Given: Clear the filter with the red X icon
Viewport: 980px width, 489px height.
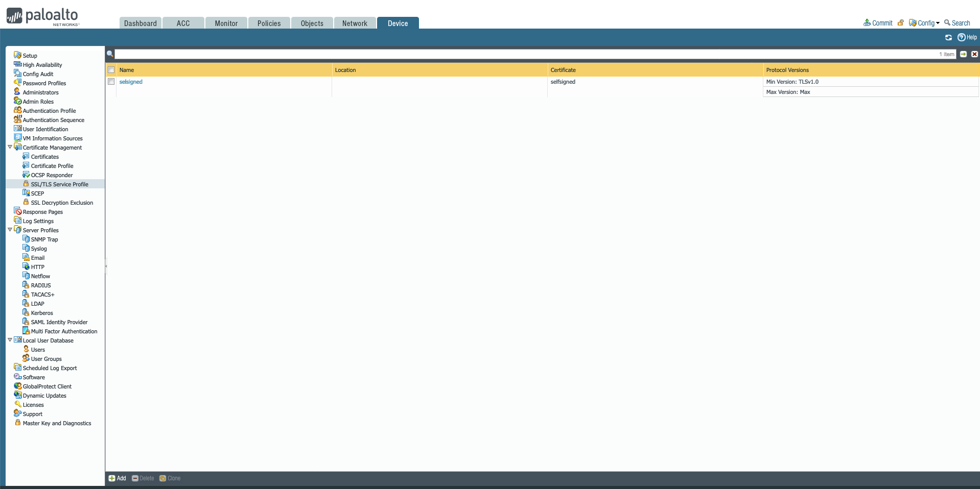Looking at the screenshot, I should [x=974, y=54].
